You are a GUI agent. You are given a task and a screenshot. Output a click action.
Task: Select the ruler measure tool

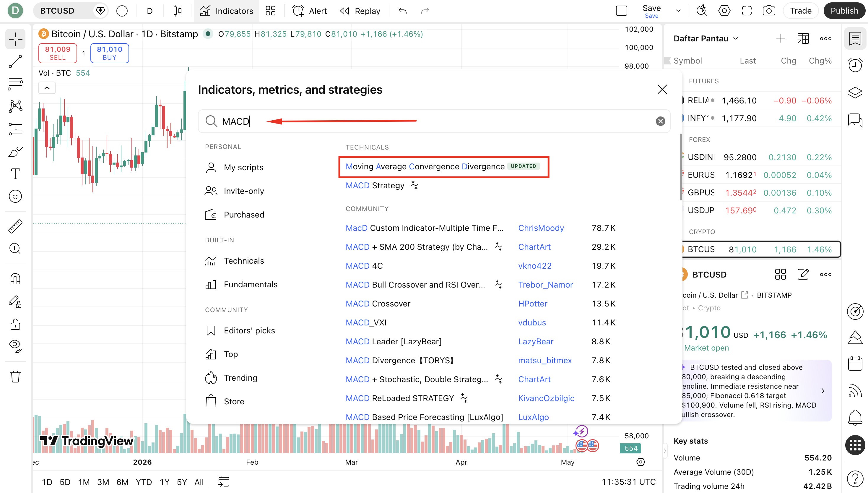(x=15, y=226)
